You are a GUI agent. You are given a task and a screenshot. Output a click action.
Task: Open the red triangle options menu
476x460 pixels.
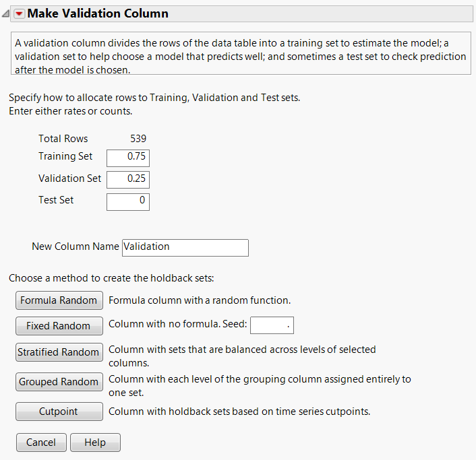(x=19, y=13)
